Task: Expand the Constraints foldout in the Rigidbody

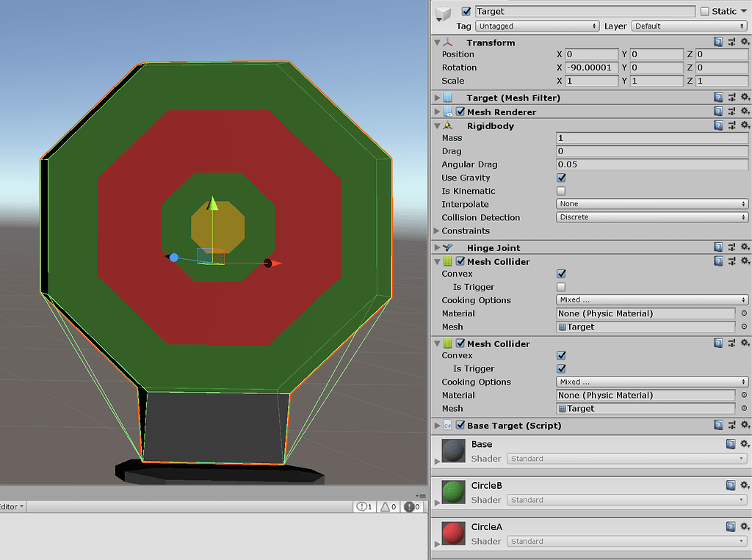Action: tap(437, 230)
